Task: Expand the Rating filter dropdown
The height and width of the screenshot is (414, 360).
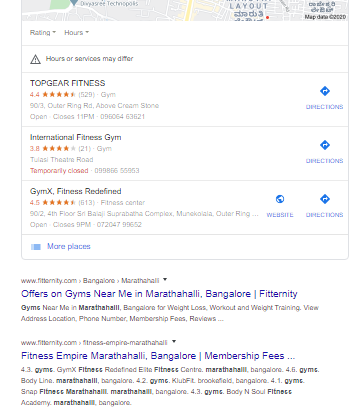Action: (43, 32)
